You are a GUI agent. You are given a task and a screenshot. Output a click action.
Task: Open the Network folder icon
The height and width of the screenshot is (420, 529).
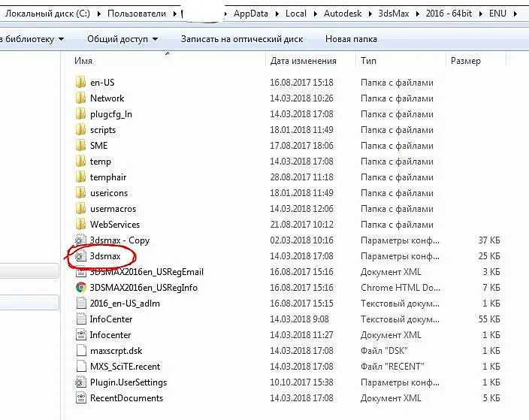click(80, 98)
